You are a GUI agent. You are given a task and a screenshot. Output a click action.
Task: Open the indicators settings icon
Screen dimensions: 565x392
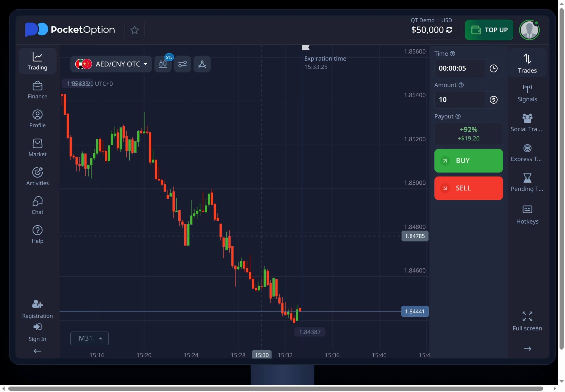tap(182, 64)
